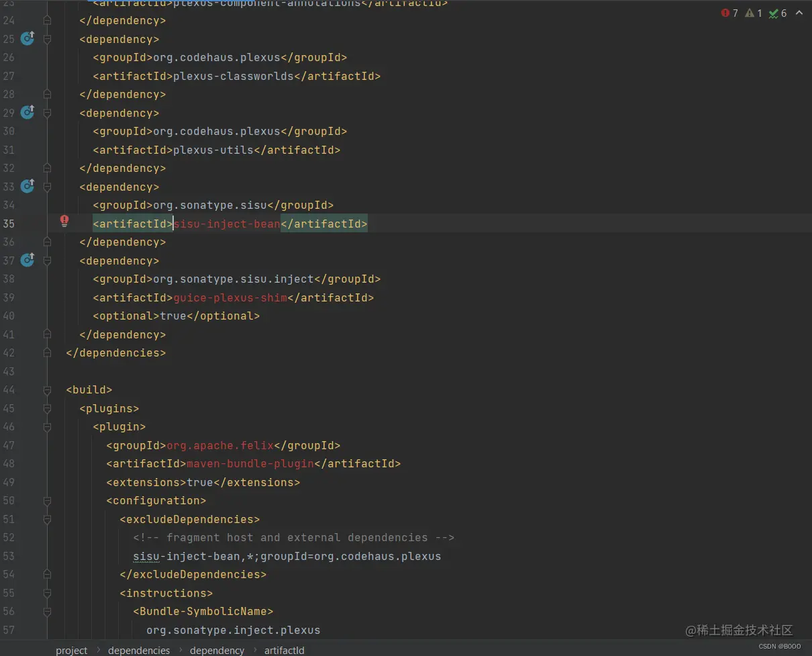Click the guice-plexus-shim artifactId text
Screen dimensions: 812x656
[x=230, y=297]
